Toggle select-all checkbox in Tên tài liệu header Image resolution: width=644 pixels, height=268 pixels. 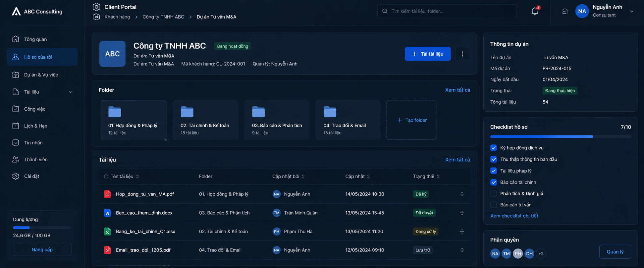point(106,177)
